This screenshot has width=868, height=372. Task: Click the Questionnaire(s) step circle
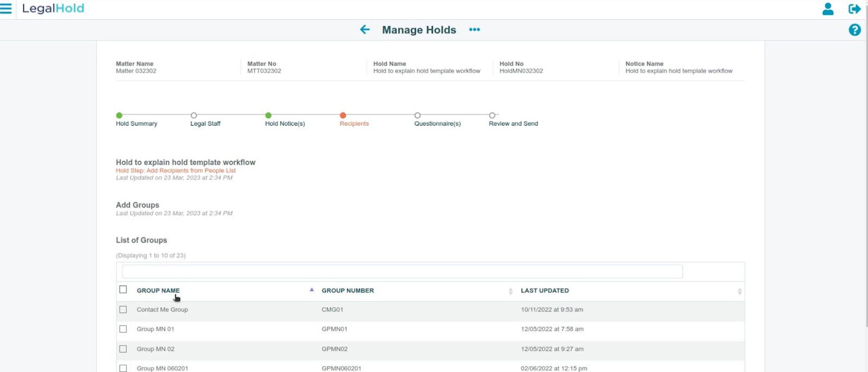coord(417,115)
